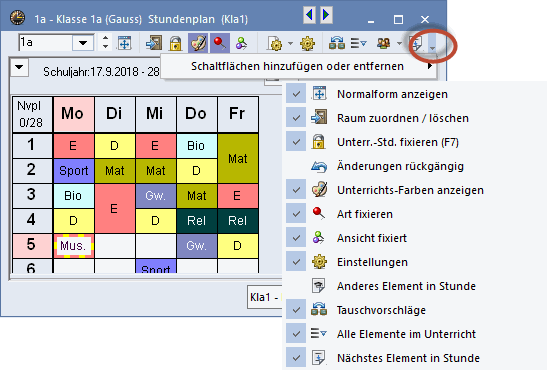Image resolution: width=547 pixels, height=370 pixels.
Task: Toggle the Unterrichts-Farben anzeigen checkmark
Action: coord(296,190)
